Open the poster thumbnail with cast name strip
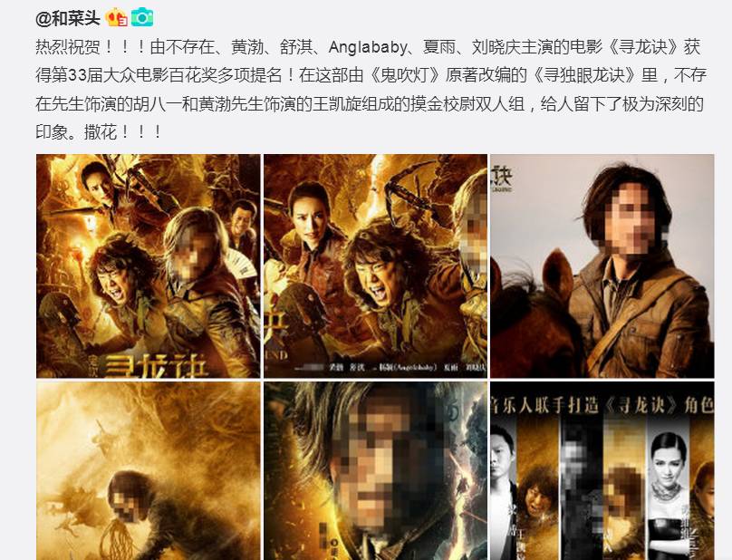732x560 pixels. coord(375,266)
